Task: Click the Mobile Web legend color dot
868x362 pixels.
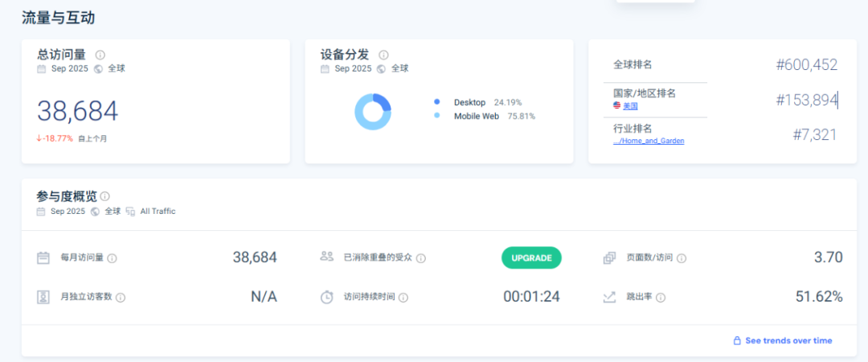Action: tap(437, 116)
